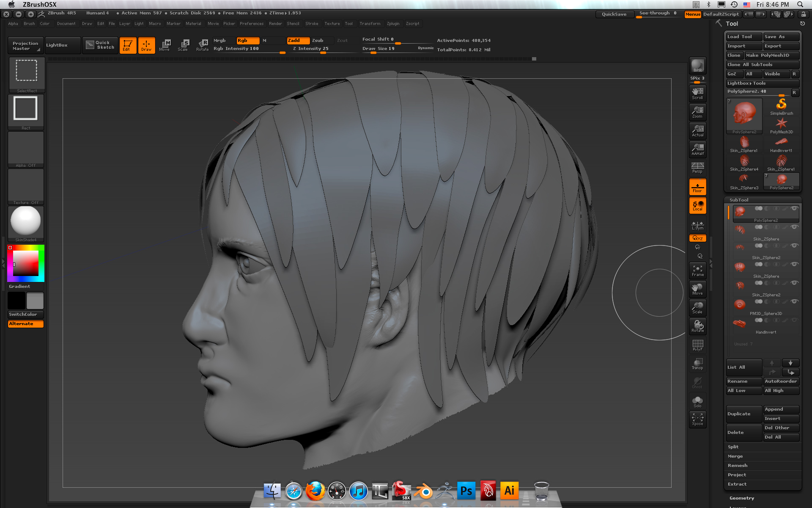Toggle Perspective view (Persp)

pos(697,168)
